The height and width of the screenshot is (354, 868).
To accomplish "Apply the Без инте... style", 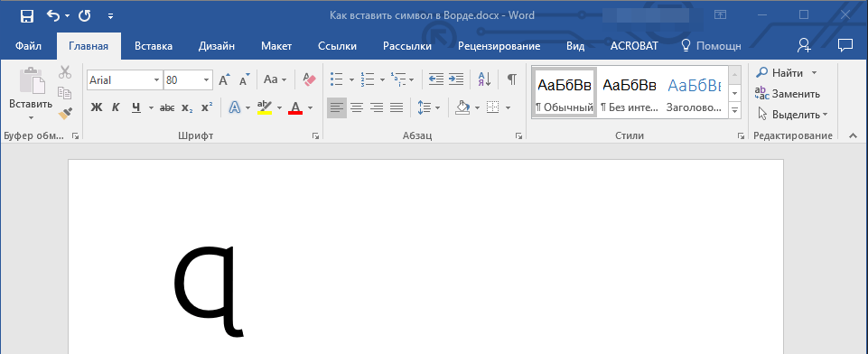I will click(630, 92).
